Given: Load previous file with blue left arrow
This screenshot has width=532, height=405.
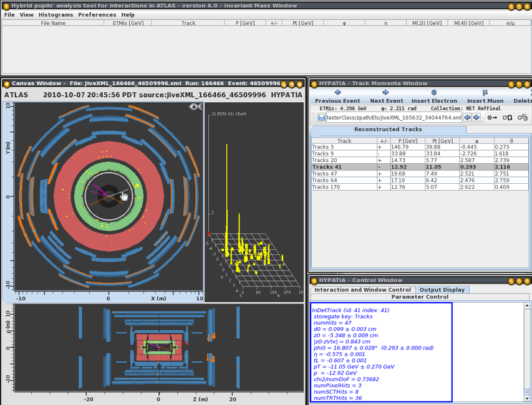Looking at the screenshot, I should [467, 117].
